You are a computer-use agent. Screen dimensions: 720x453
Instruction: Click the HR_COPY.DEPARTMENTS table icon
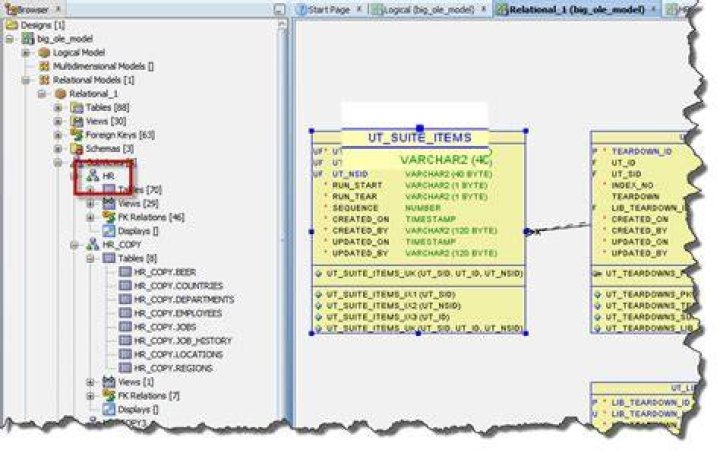coord(125,299)
